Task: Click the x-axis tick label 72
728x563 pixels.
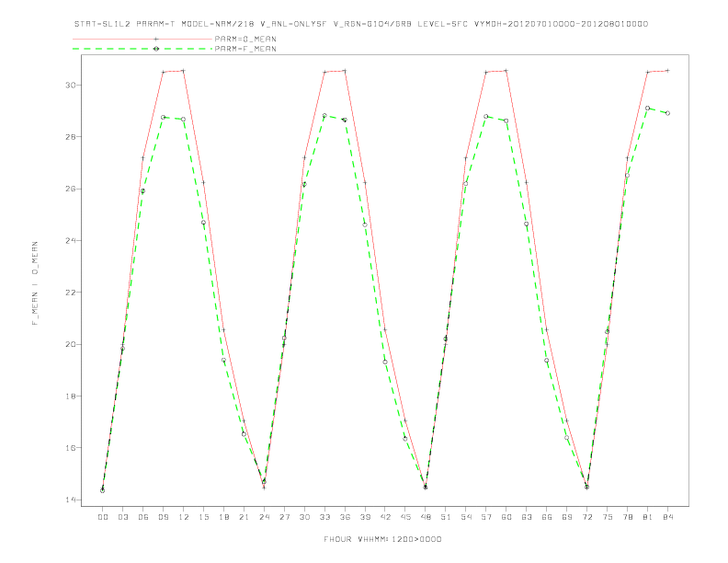Action: click(587, 517)
